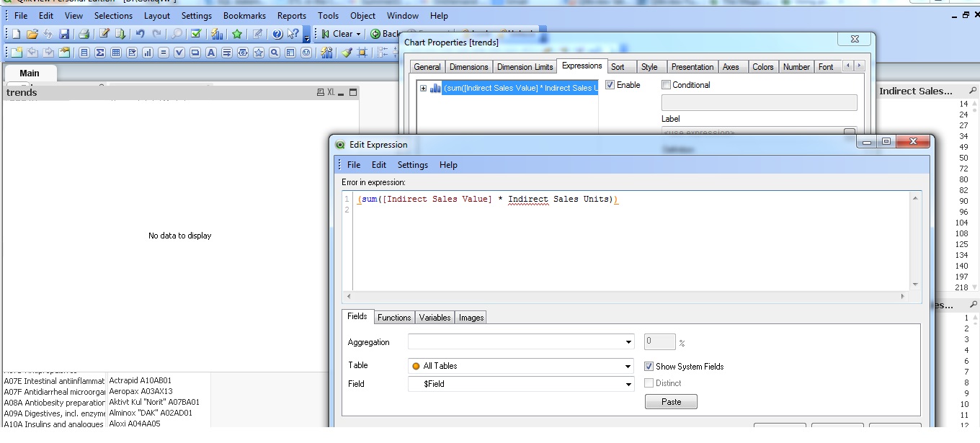Click the What's This help pointer icon
Viewport: 980px width, 443px height.
[x=293, y=34]
